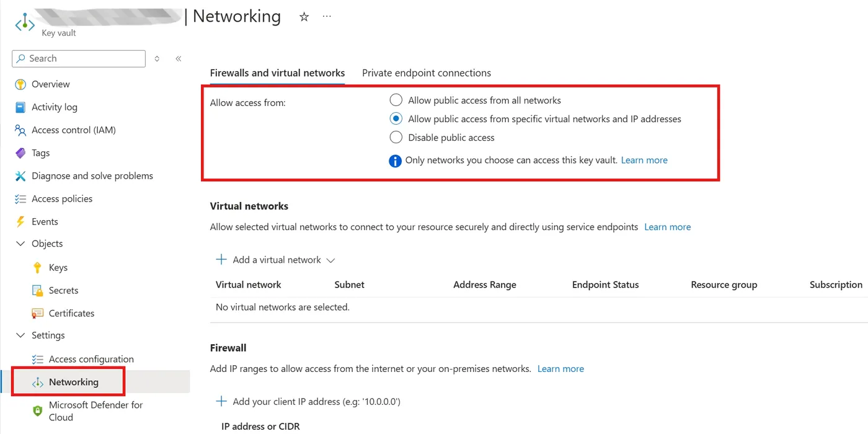The width and height of the screenshot is (868, 434).
Task: Switch to Private endpoint connections tab
Action: click(x=426, y=73)
